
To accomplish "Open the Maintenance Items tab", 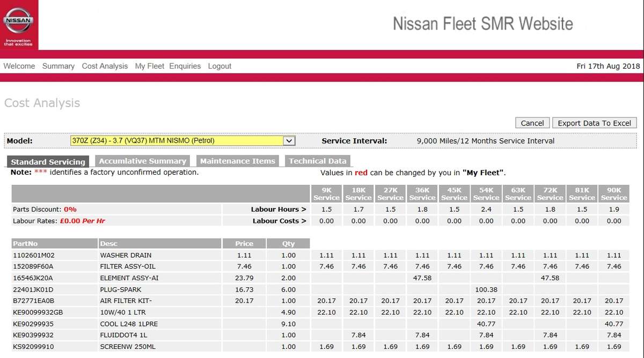I will pos(237,161).
